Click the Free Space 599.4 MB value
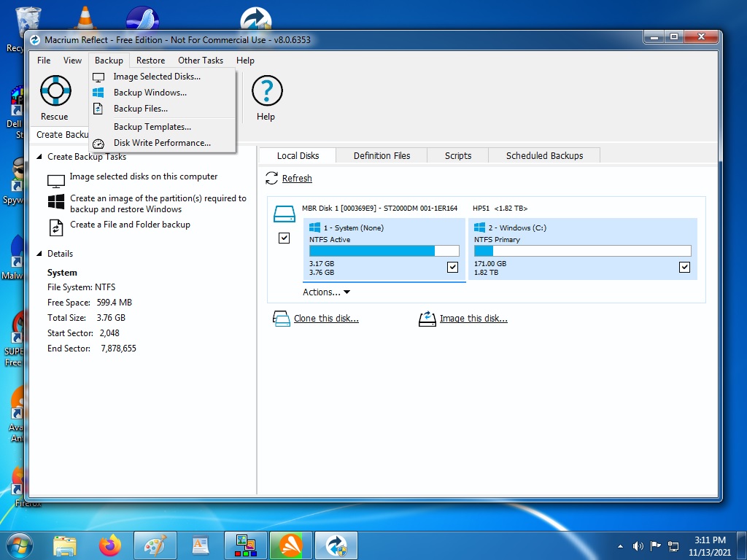Image resolution: width=747 pixels, height=560 pixels. click(x=115, y=303)
